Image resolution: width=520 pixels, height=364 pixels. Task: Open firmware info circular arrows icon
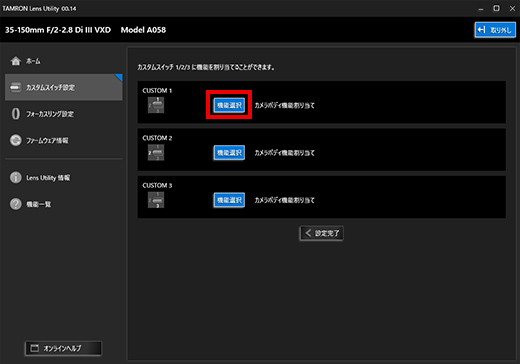[x=16, y=140]
